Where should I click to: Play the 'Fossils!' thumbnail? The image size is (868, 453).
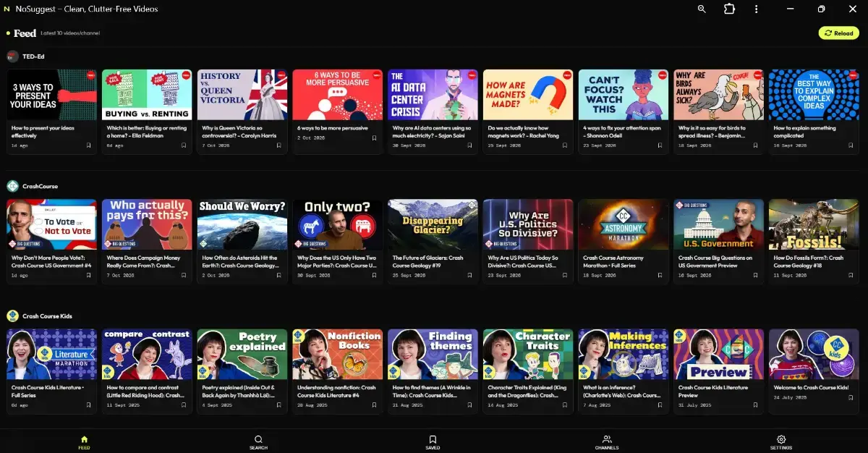coord(814,224)
